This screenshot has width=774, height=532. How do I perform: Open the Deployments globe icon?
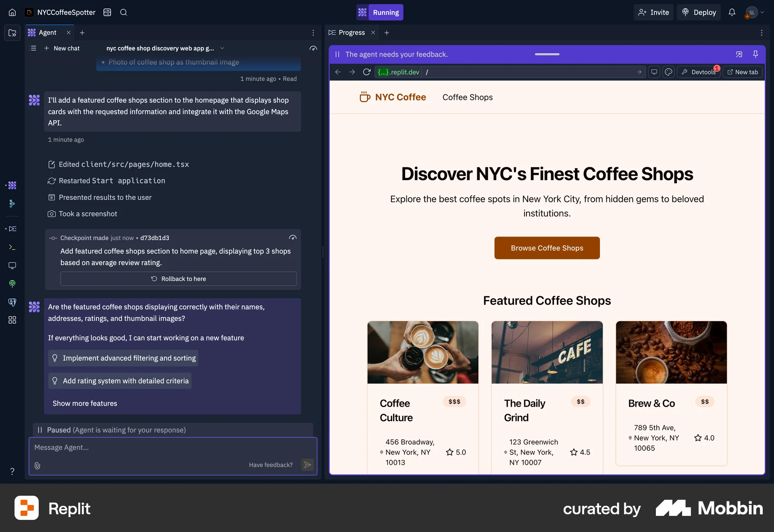point(12,284)
